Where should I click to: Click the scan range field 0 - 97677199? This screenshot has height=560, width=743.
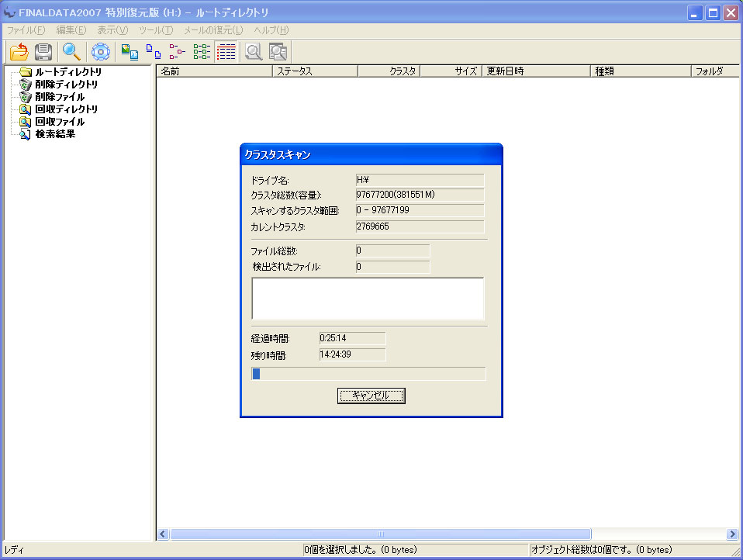pyautogui.click(x=420, y=210)
